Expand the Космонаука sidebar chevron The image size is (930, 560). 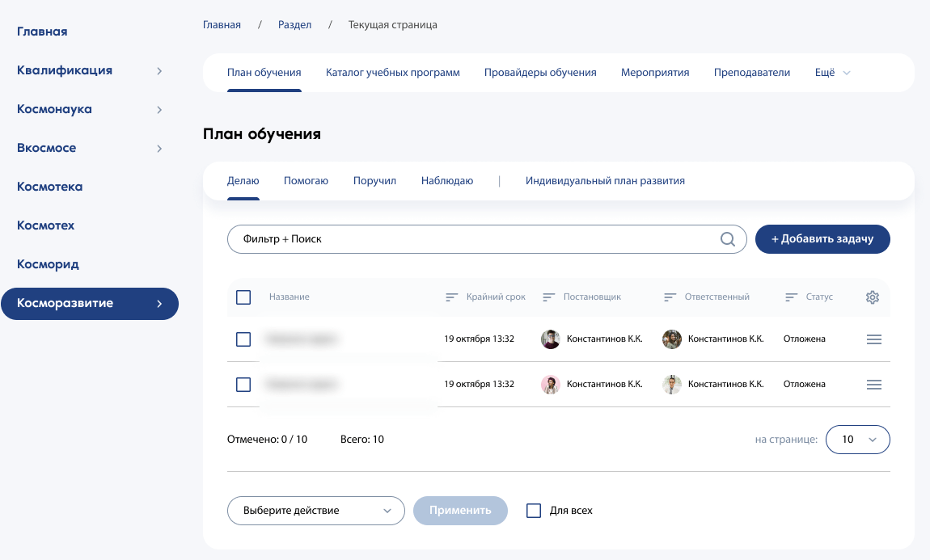point(159,110)
